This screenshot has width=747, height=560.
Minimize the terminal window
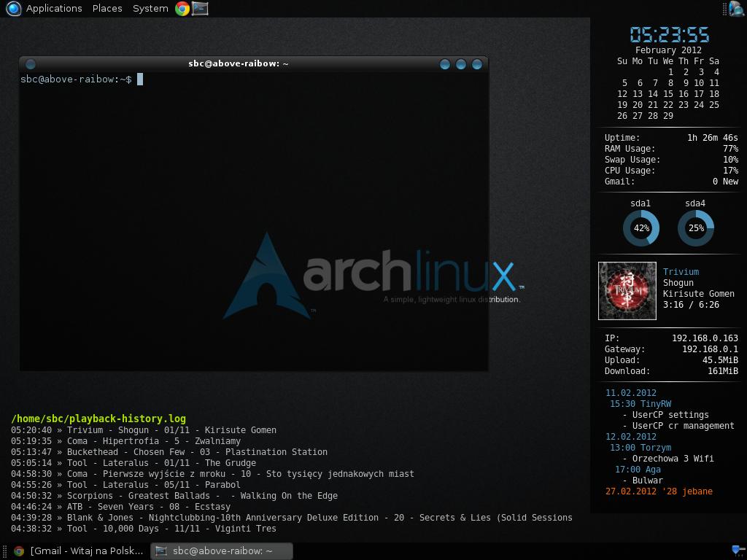coord(445,64)
